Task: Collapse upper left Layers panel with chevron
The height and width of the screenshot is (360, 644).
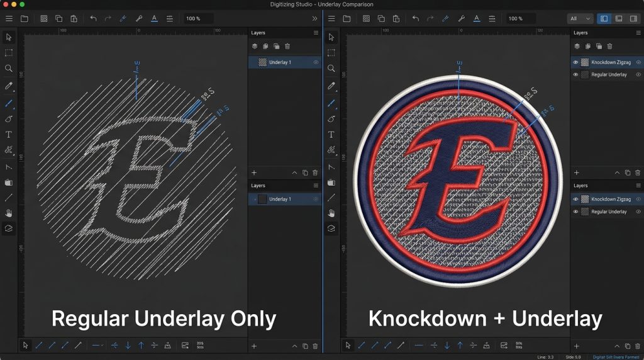Action: click(294, 173)
